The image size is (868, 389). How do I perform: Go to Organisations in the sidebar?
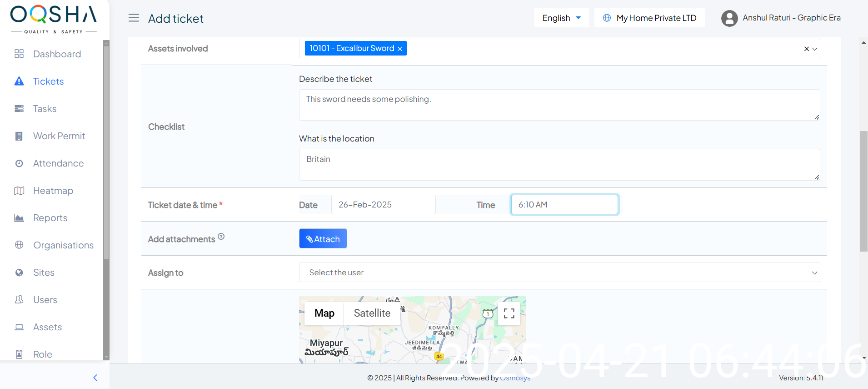tap(63, 245)
